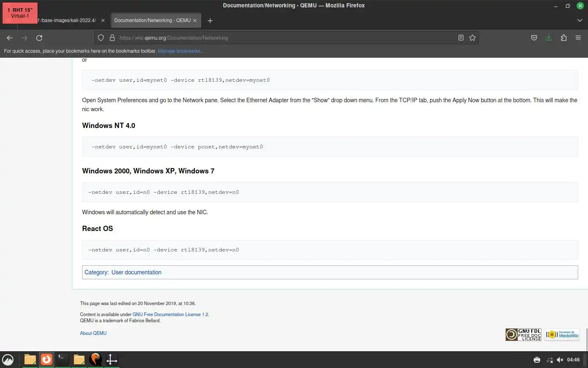Click the pcnet netdev command code block
The height and width of the screenshot is (368, 588).
(x=330, y=147)
